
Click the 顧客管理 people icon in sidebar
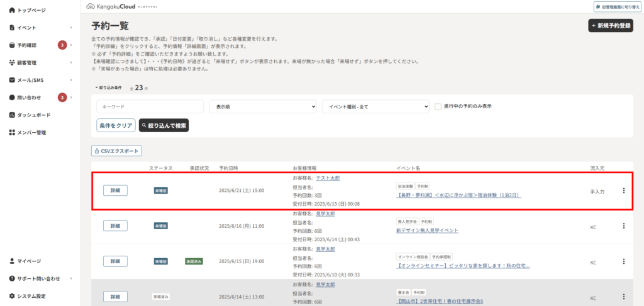12,63
